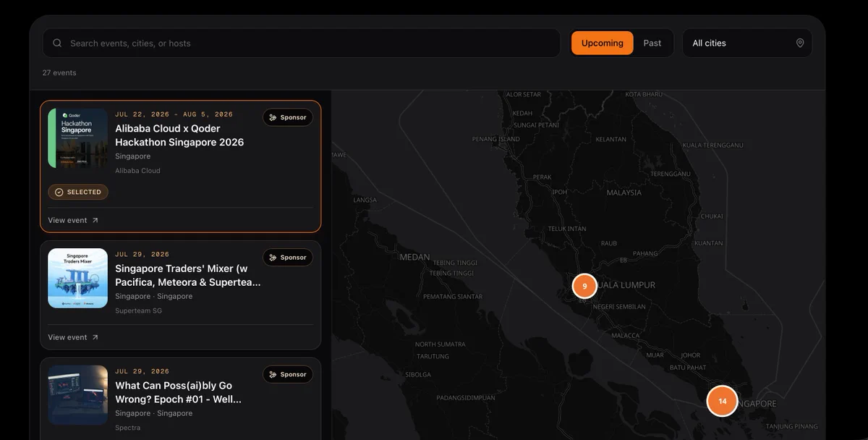
Task: Open the Singapore Traders' Mixer thumbnail
Action: pyautogui.click(x=78, y=279)
